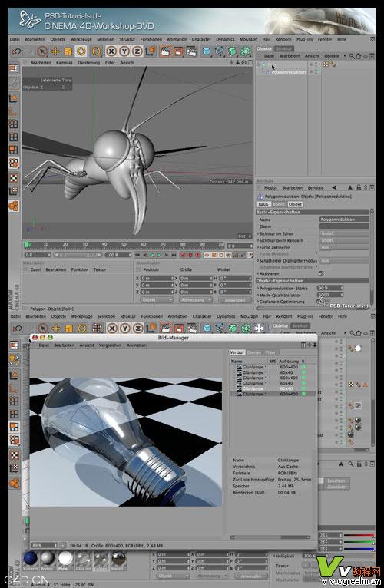
Task: Collapse the Basis-Eigenschaften section header
Action: pos(312,212)
